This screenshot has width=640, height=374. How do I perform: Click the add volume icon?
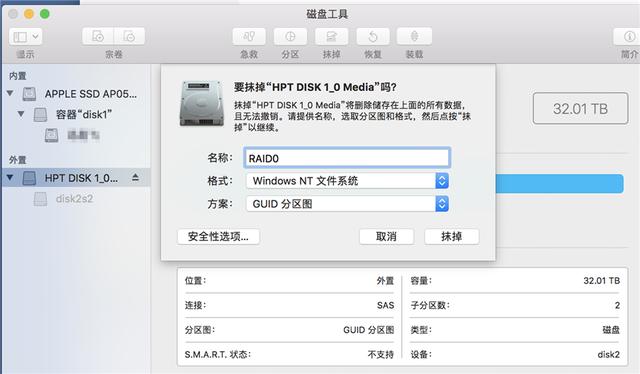coord(98,36)
